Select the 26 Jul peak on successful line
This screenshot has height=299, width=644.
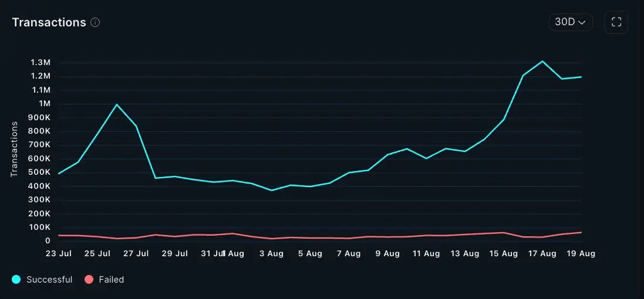coord(117,104)
